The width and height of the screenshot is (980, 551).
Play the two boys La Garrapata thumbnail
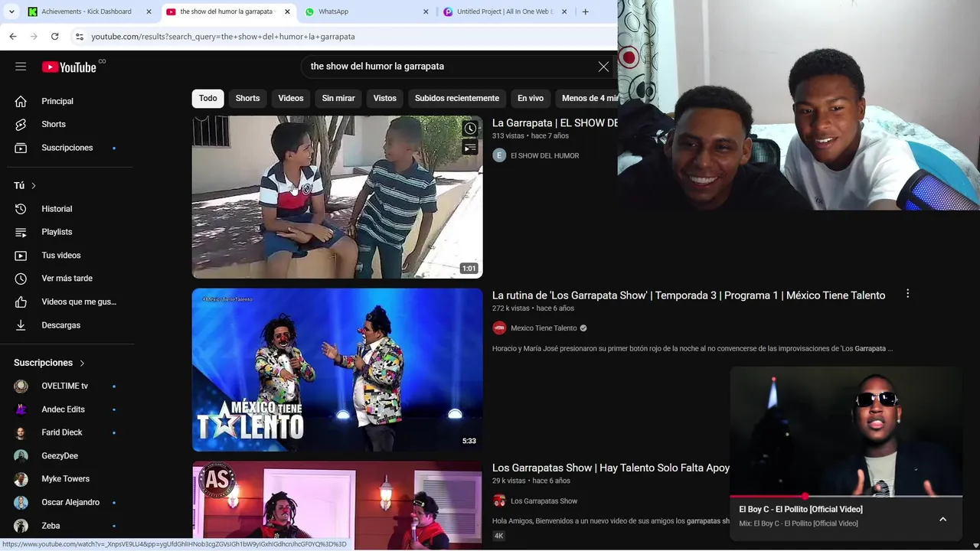point(337,197)
